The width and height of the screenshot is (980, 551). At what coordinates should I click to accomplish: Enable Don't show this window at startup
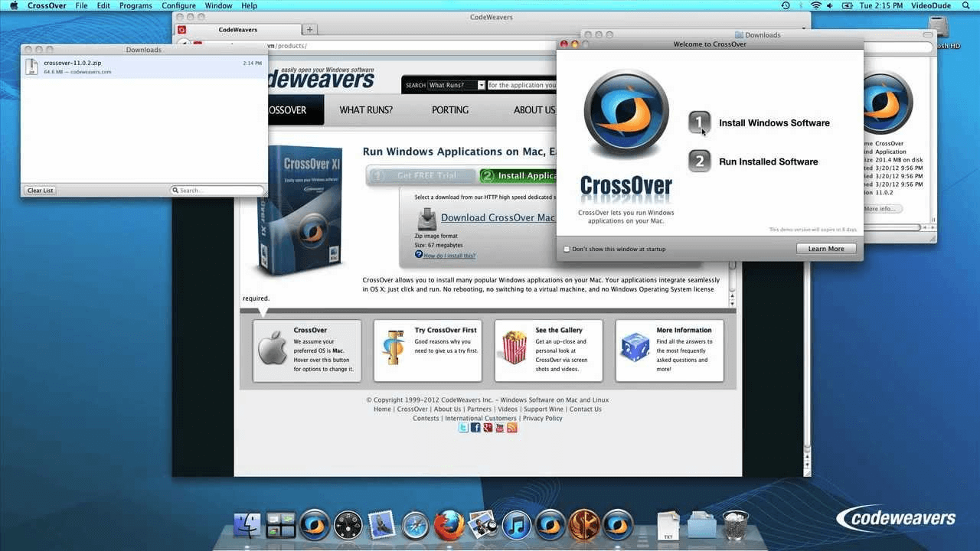567,249
